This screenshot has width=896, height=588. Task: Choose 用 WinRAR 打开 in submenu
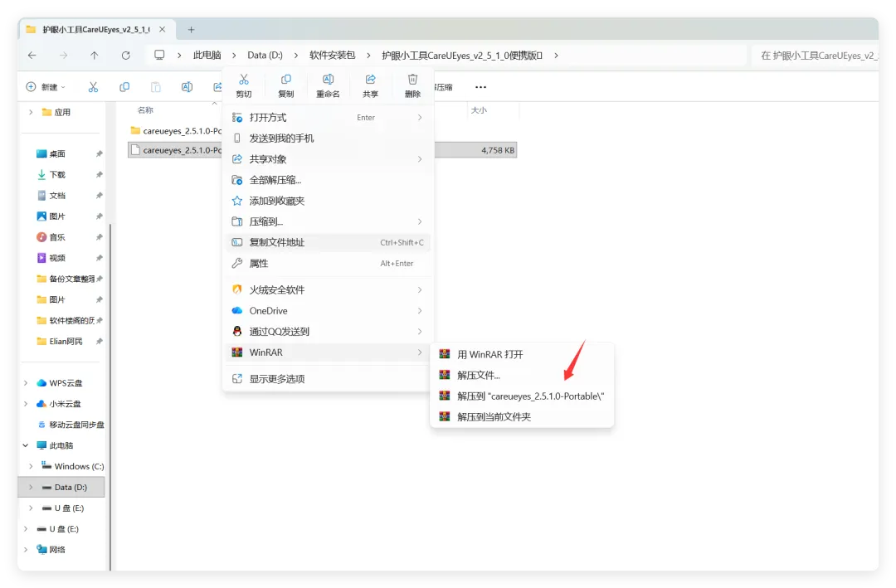click(x=522, y=354)
